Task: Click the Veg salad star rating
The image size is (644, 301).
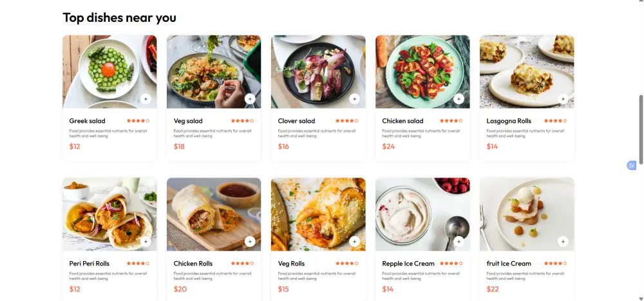Action: (x=243, y=121)
